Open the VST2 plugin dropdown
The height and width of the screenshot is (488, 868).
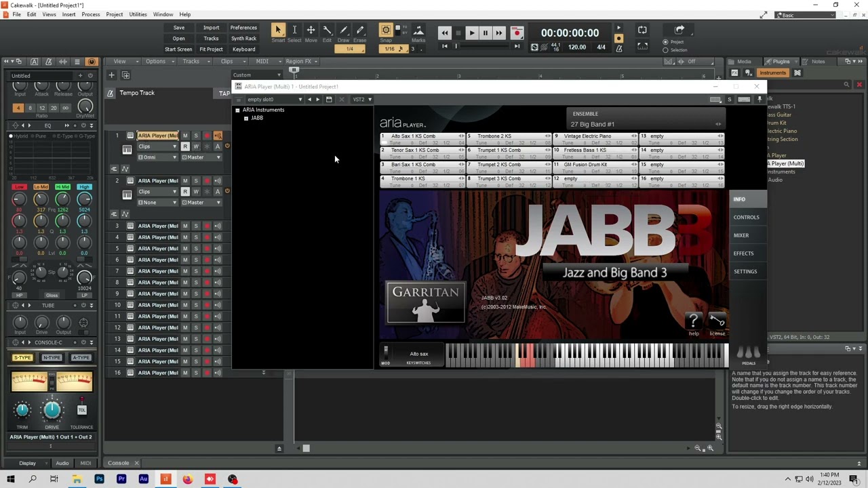tap(361, 100)
